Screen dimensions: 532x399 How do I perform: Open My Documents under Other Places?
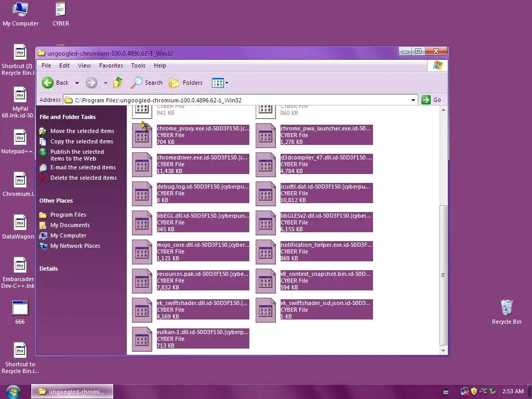click(70, 225)
